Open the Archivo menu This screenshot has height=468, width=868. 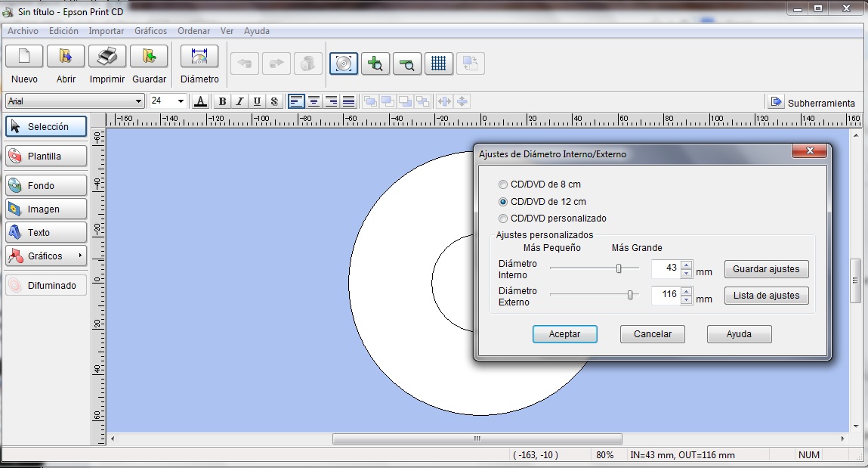(23, 31)
